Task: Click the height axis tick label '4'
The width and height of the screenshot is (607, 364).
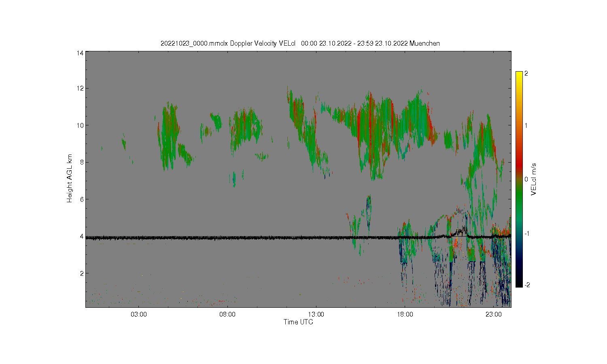Action: [82, 236]
